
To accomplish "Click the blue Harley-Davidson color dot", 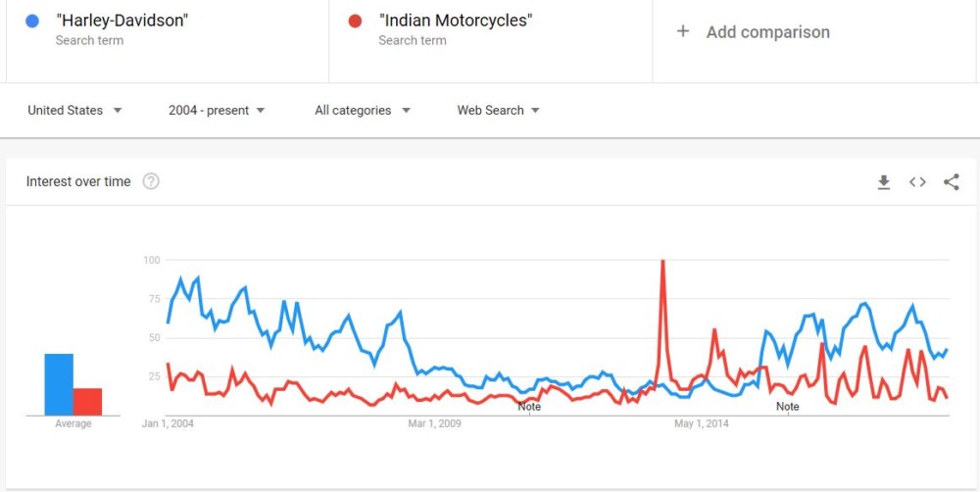I will pyautogui.click(x=32, y=21).
